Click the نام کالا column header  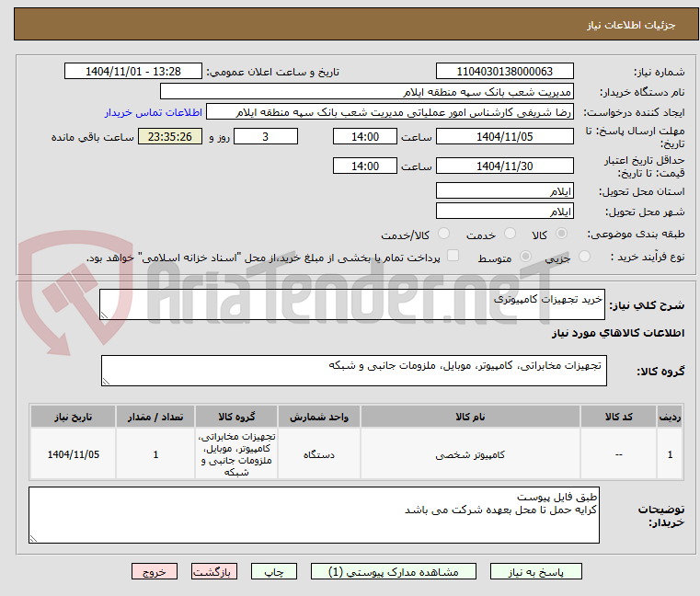coord(470,417)
